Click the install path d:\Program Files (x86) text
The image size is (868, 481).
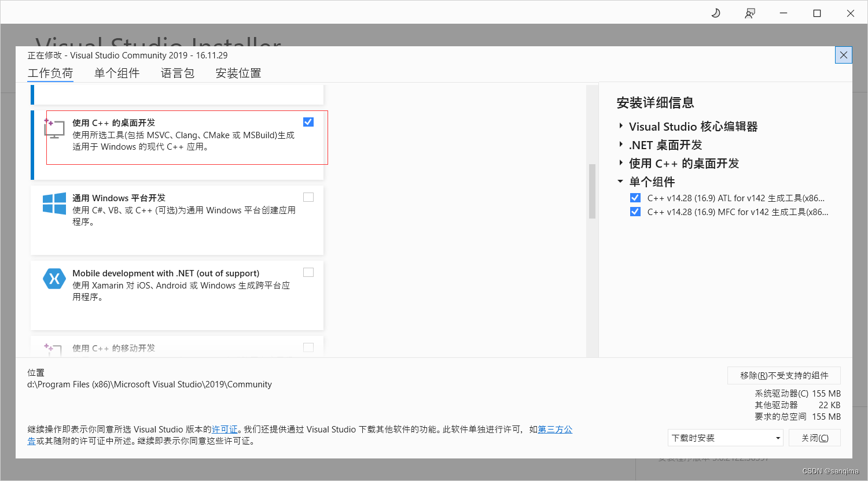pos(149,384)
